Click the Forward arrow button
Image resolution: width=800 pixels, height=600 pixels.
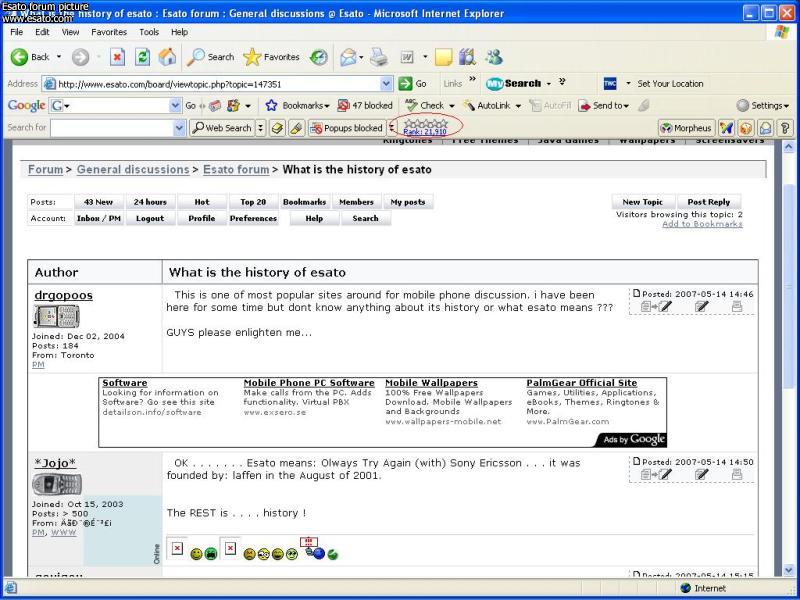pyautogui.click(x=80, y=57)
